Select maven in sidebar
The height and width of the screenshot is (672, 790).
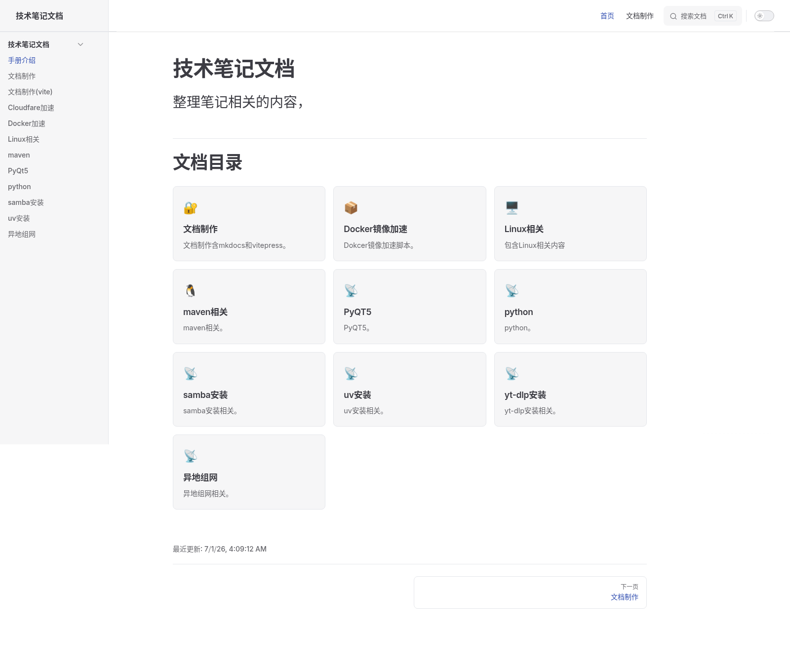19,155
